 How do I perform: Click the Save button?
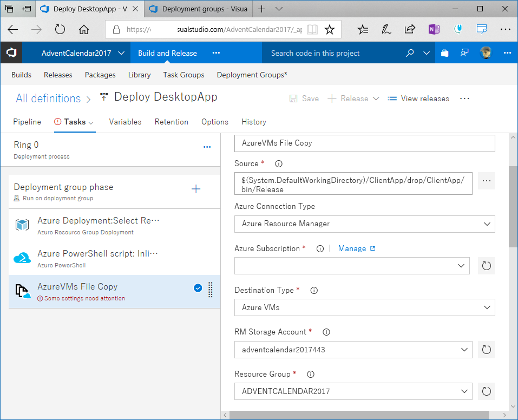[x=304, y=99]
